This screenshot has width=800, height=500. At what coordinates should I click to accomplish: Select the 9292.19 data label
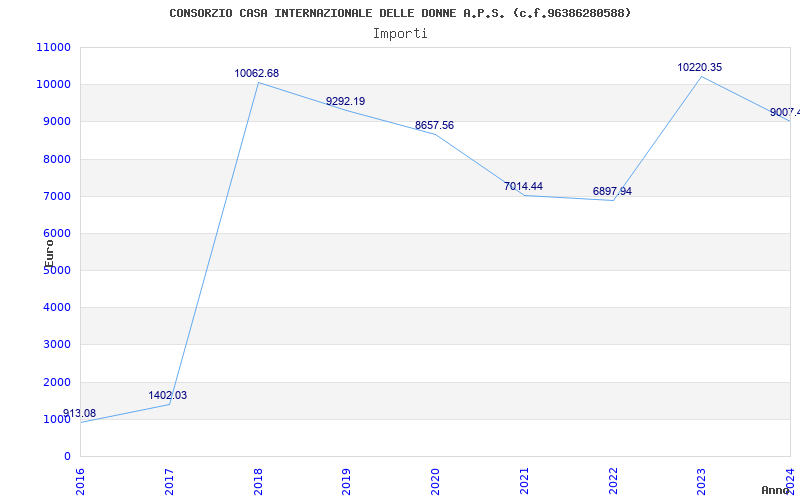pyautogui.click(x=345, y=102)
